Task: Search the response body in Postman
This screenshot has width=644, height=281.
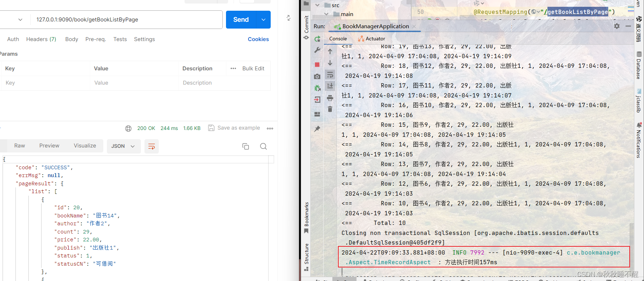Action: tap(264, 146)
